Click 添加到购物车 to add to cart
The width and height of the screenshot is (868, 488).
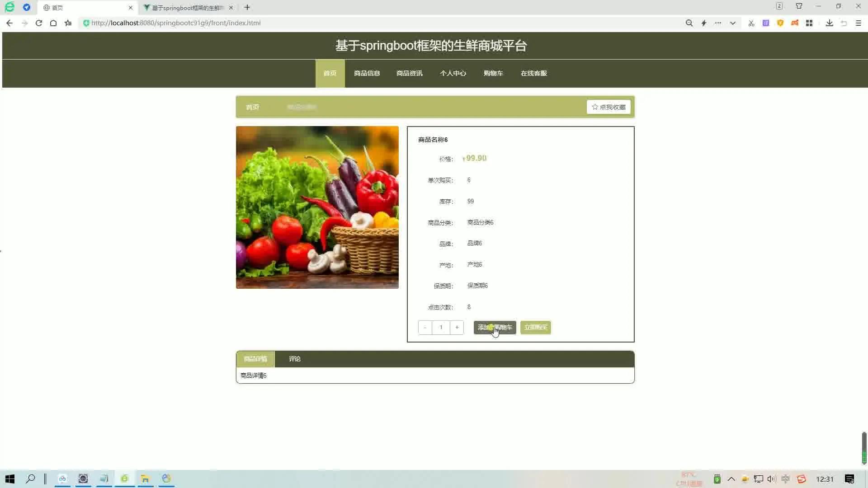pos(495,327)
